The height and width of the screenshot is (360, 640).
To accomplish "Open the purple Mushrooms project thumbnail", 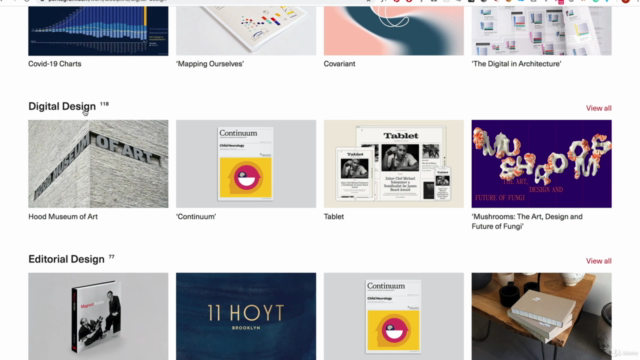I will [x=541, y=164].
